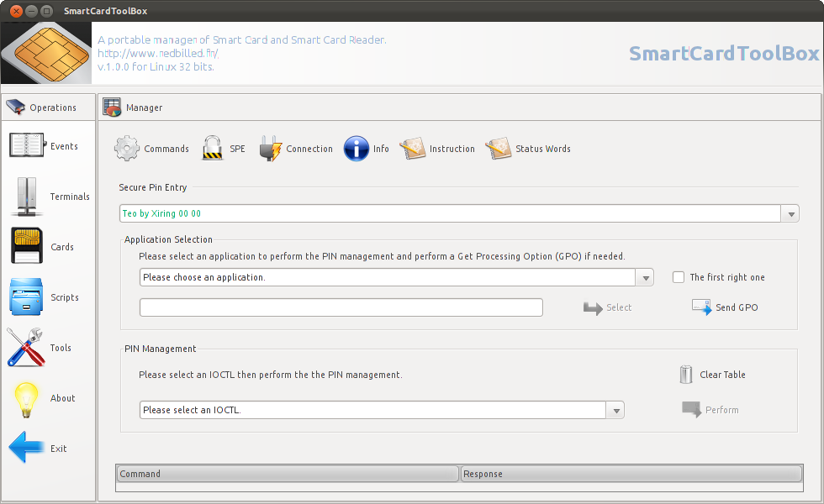Open the Commands gear icon

(127, 149)
